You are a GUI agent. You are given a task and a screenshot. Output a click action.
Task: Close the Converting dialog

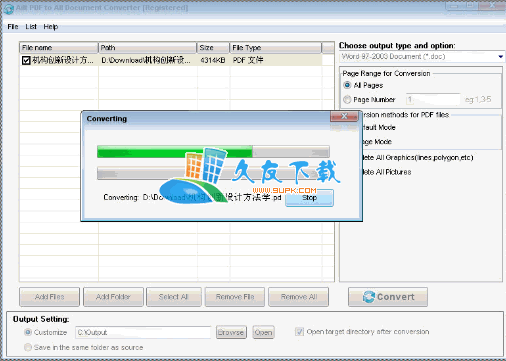click(x=344, y=116)
